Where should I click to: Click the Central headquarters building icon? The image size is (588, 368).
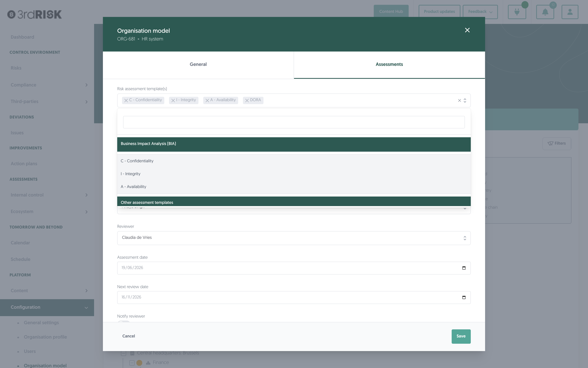tap(132, 353)
